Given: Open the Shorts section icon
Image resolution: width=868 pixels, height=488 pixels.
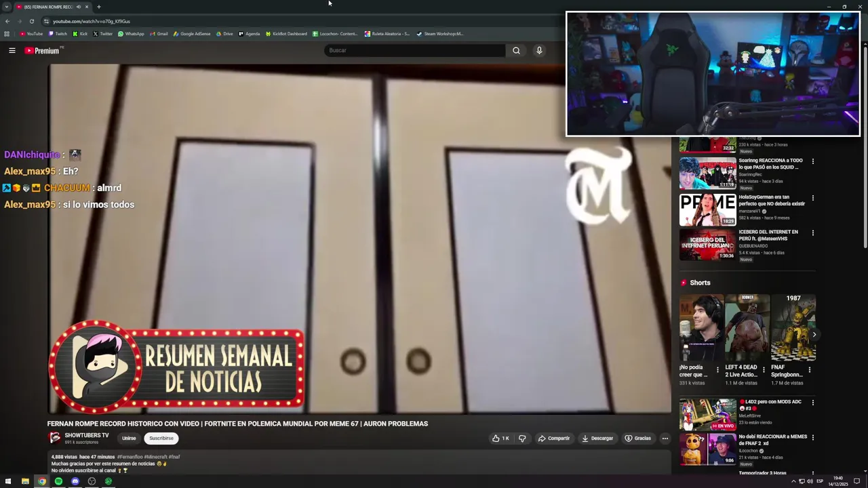Looking at the screenshot, I should pyautogui.click(x=684, y=283).
